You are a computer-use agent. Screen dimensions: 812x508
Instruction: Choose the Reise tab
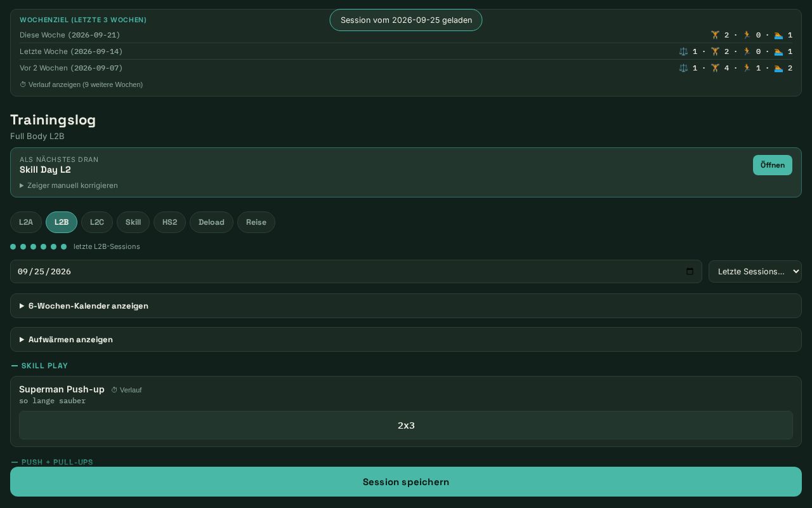click(x=256, y=222)
